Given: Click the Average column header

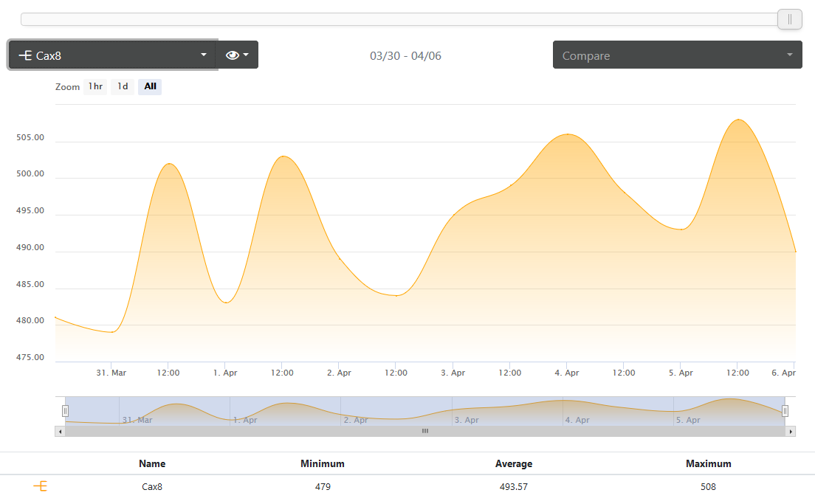Looking at the screenshot, I should click(514, 463).
